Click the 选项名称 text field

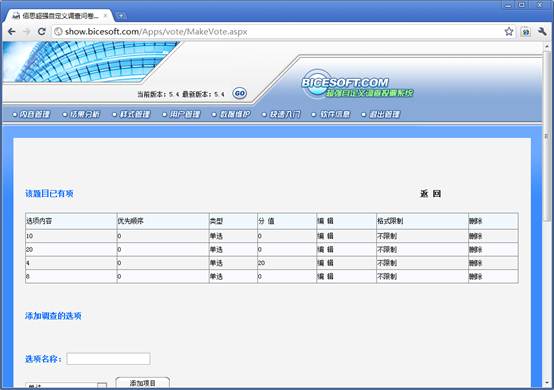tap(108, 359)
